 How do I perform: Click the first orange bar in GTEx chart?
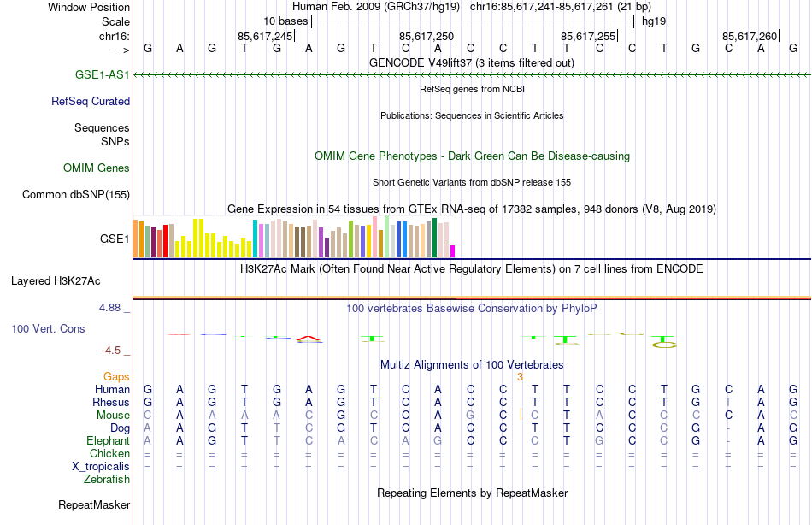(136, 239)
